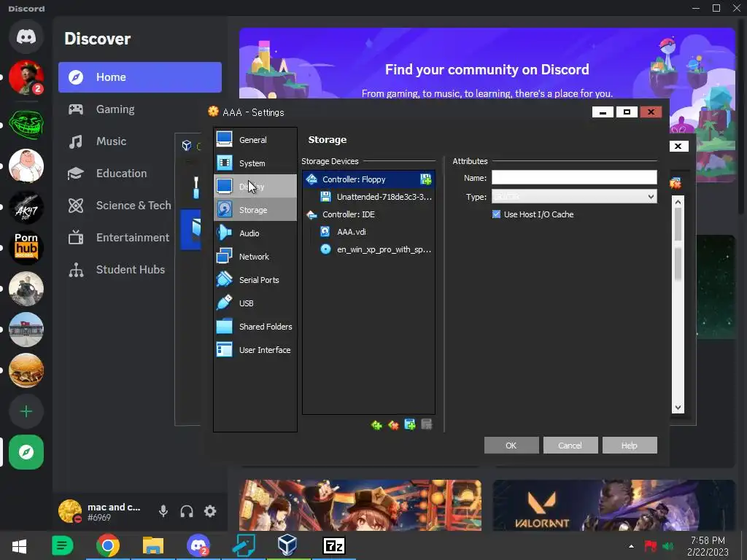Screen dimensions: 747x560
Task: Click Add a Server plus icon
Action: click(x=26, y=411)
